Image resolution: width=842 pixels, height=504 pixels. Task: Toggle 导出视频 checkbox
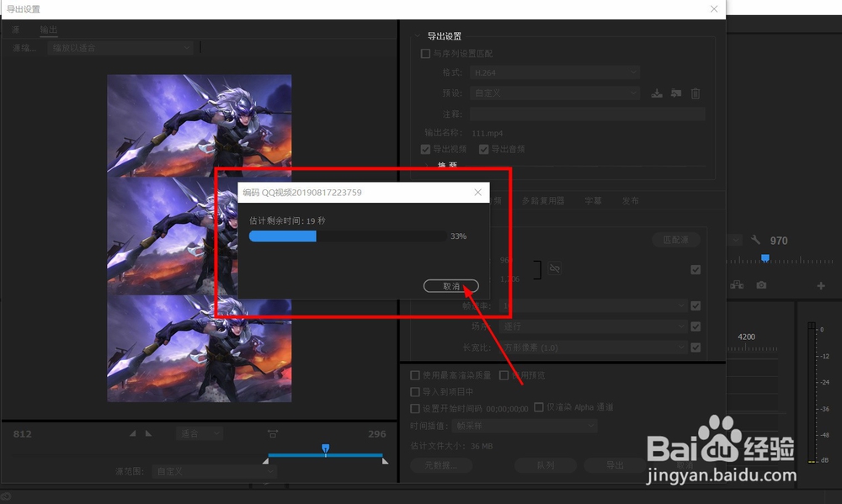click(x=425, y=149)
